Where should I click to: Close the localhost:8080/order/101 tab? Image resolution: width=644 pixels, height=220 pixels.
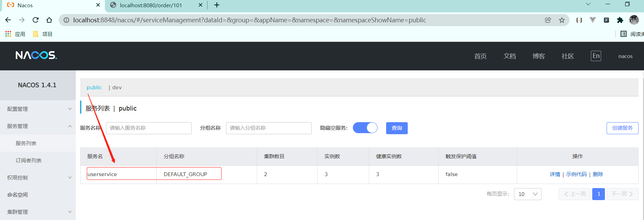pyautogui.click(x=201, y=5)
